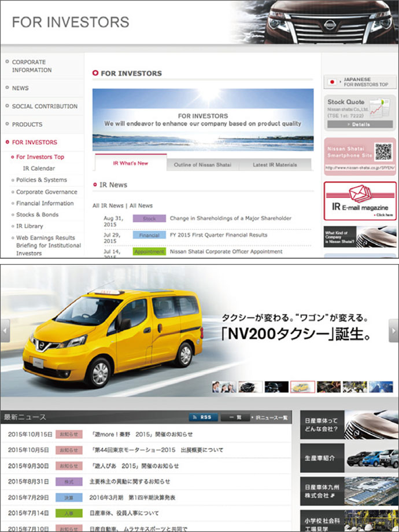Open FY 2015 First Quarter Financial Results
Screen dimensions: 399x532
coord(219,235)
